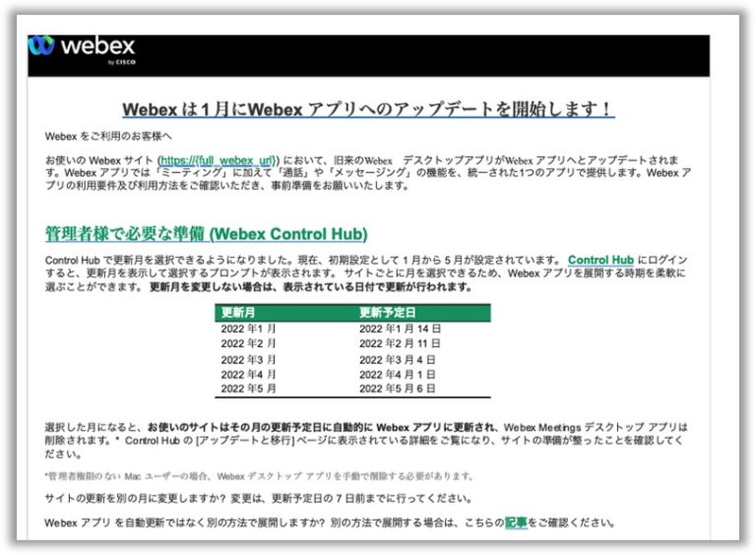The width and height of the screenshot is (756, 555).
Task: Select the 2022年5月 update month cell
Action: (248, 389)
